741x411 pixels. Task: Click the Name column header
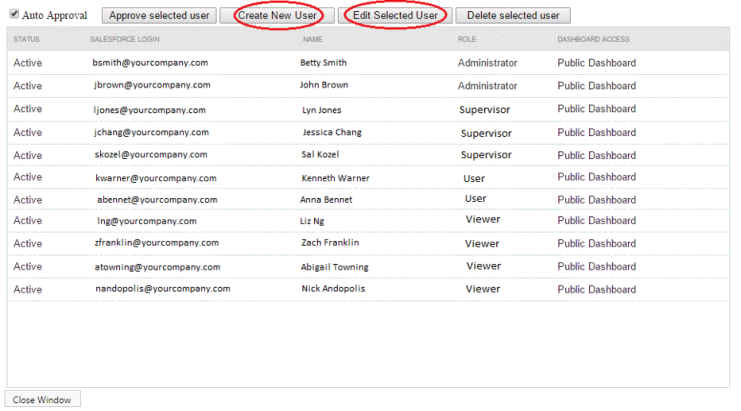[312, 39]
